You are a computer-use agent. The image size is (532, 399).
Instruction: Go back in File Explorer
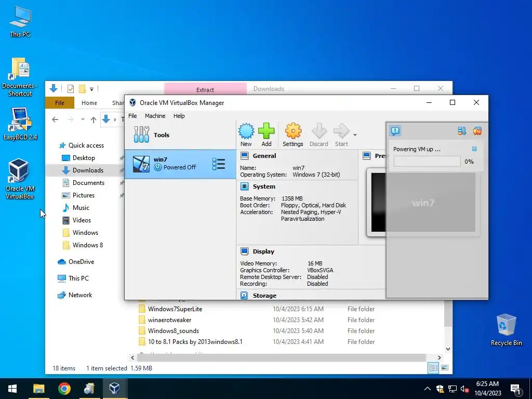pyautogui.click(x=55, y=119)
